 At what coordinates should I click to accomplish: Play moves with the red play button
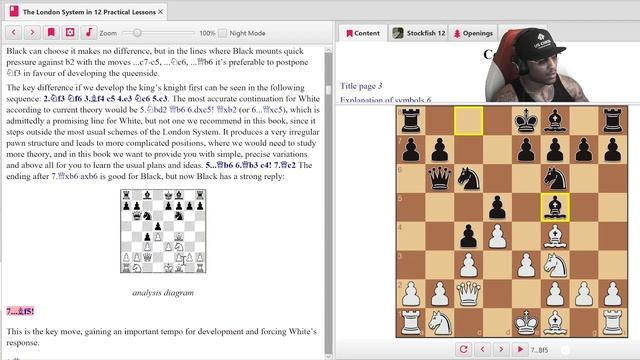tap(520, 349)
